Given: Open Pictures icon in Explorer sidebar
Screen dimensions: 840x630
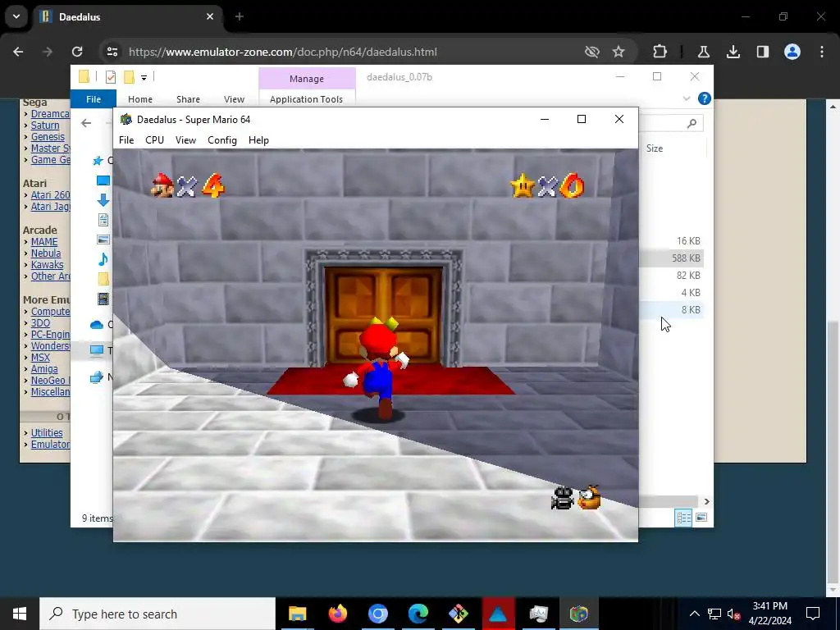Looking at the screenshot, I should [x=103, y=240].
